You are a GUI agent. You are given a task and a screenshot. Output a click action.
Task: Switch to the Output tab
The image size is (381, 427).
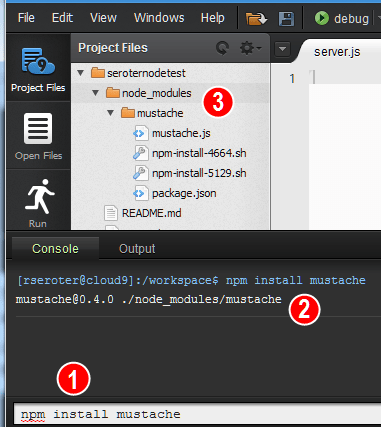point(137,248)
